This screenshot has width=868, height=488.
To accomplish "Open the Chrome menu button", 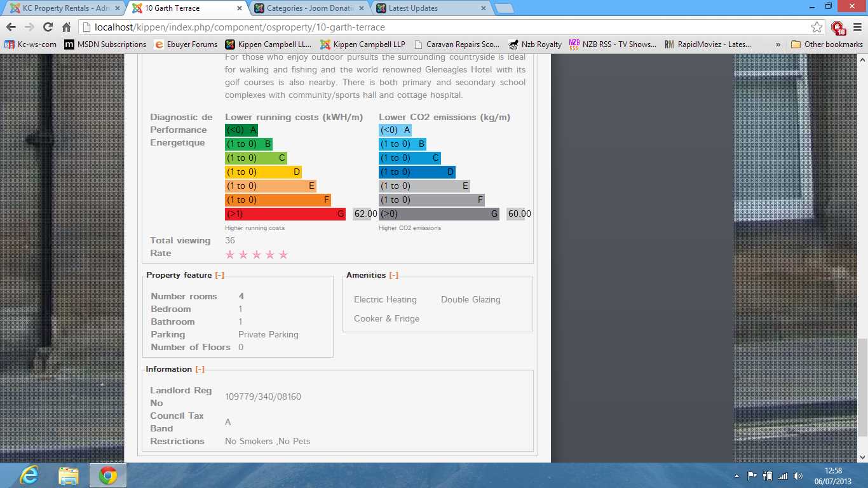I will 857,27.
